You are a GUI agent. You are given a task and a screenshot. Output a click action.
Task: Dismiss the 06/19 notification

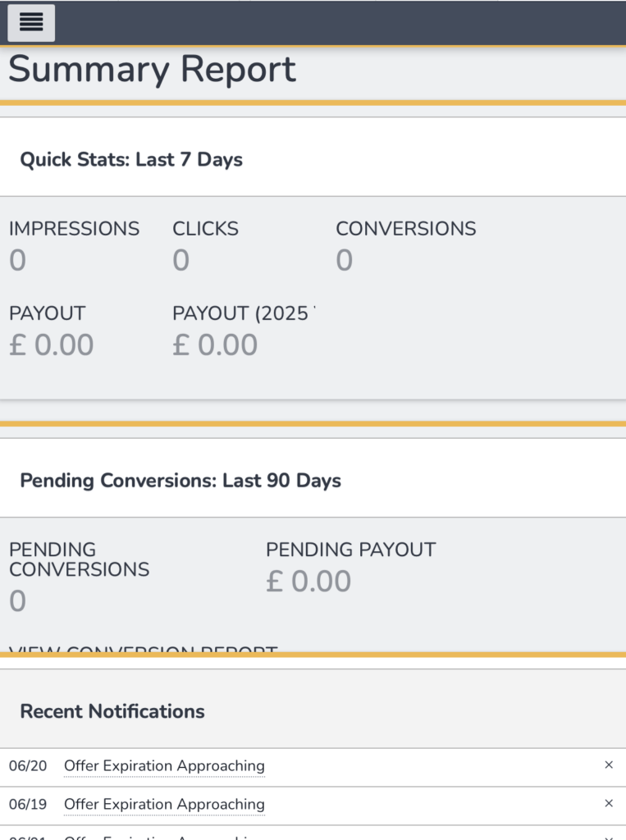point(609,803)
